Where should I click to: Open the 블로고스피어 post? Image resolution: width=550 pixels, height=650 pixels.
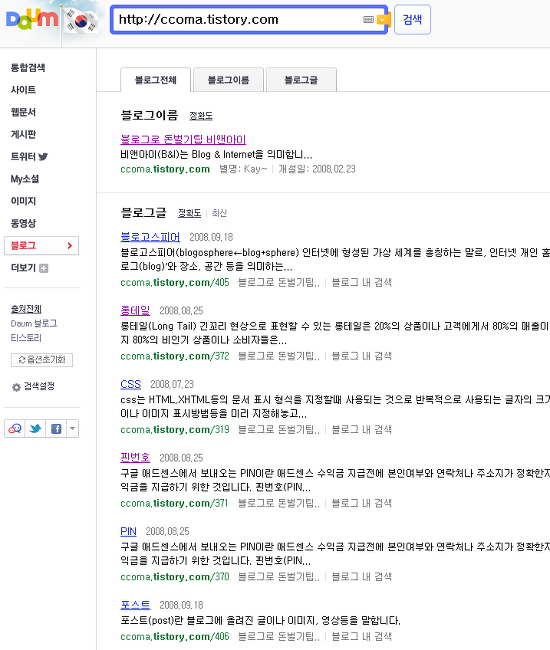coord(150,237)
